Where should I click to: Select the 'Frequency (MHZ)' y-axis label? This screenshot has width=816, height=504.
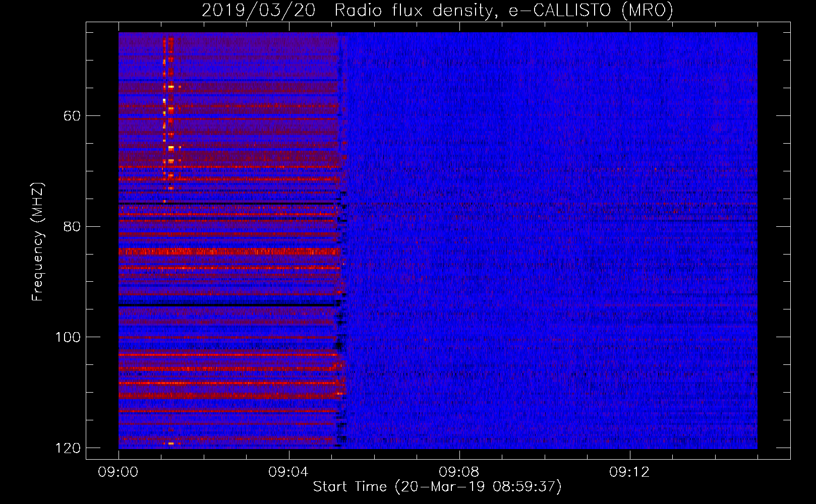(38, 241)
